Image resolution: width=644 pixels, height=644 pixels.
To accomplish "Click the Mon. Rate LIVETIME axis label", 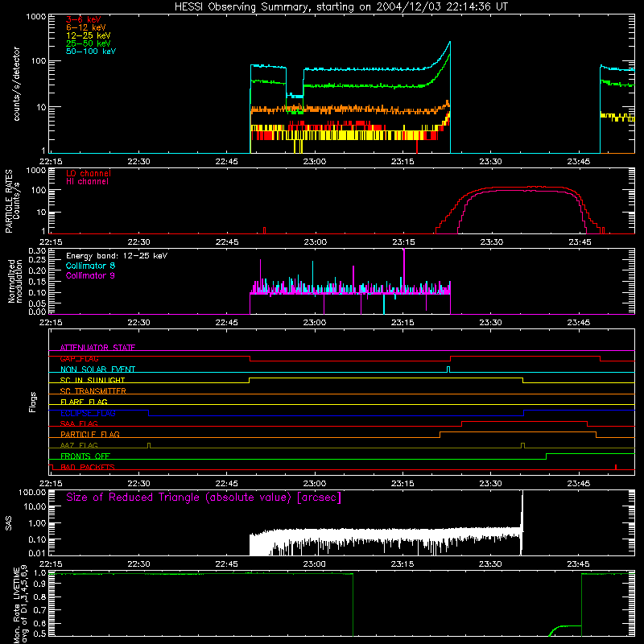I will [x=20, y=605].
